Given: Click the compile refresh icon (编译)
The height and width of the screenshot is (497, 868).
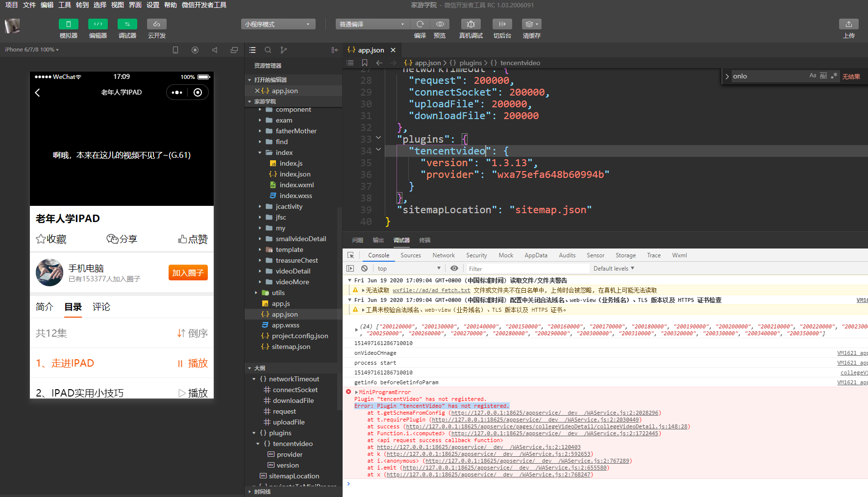Looking at the screenshot, I should pos(420,24).
